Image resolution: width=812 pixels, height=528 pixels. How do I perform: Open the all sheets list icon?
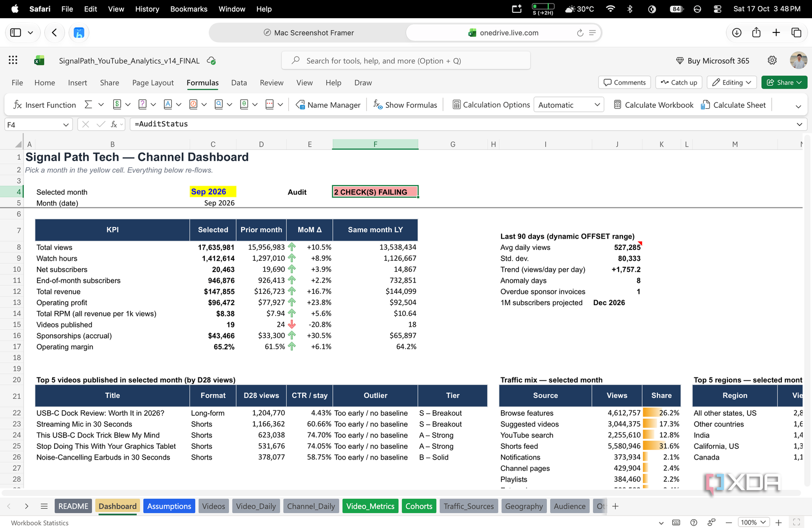pyautogui.click(x=44, y=506)
